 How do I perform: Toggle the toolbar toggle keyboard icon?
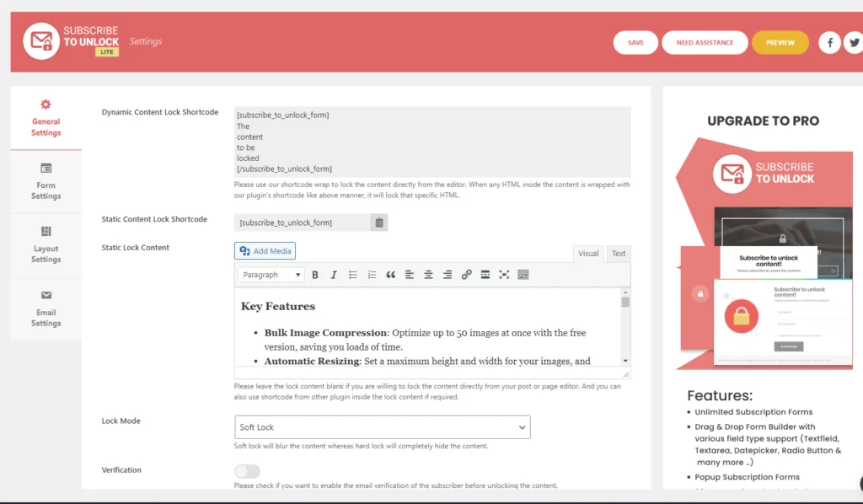523,275
